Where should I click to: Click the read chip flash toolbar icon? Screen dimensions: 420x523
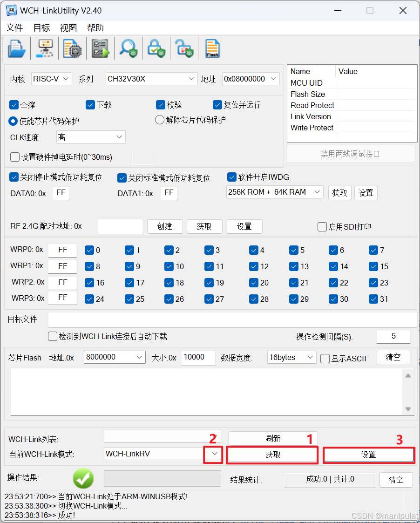pyautogui.click(x=72, y=49)
